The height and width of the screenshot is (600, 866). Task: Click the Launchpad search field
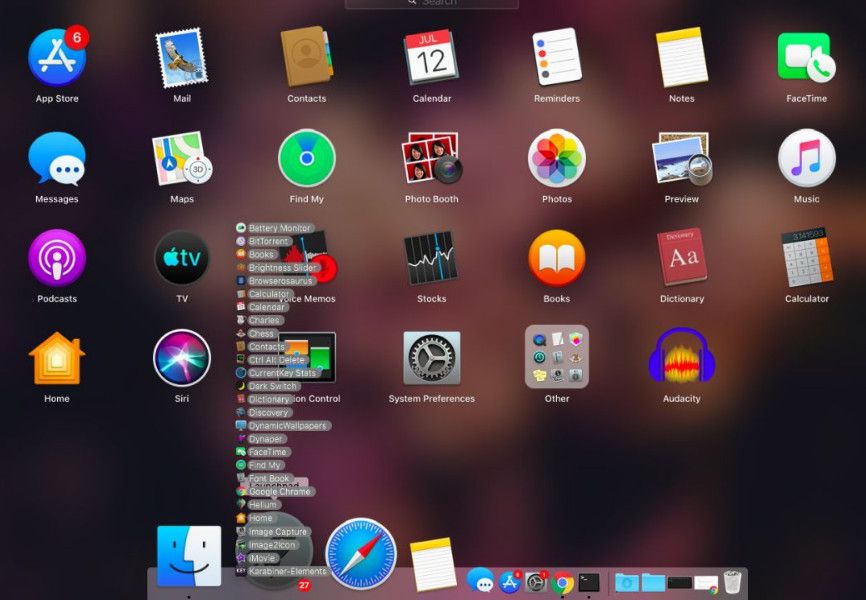click(432, 3)
